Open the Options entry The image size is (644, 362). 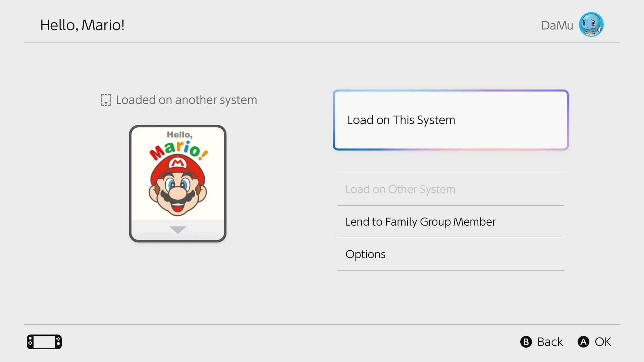[450, 254]
